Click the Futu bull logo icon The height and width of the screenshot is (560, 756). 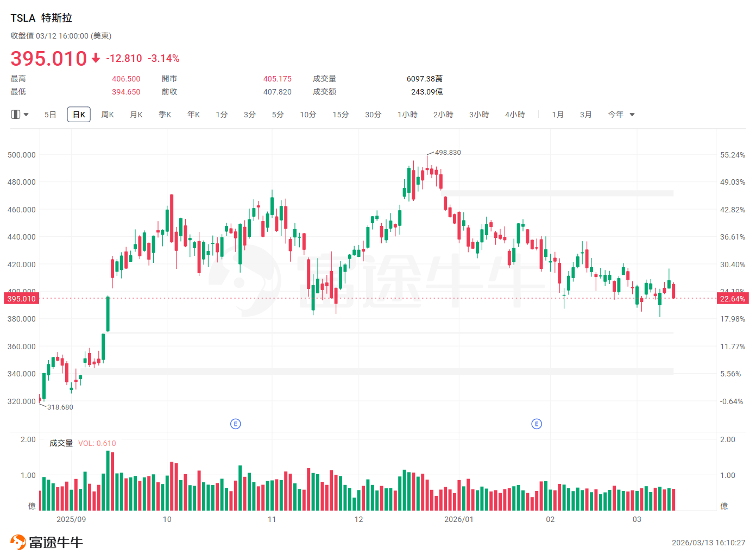(x=18, y=542)
